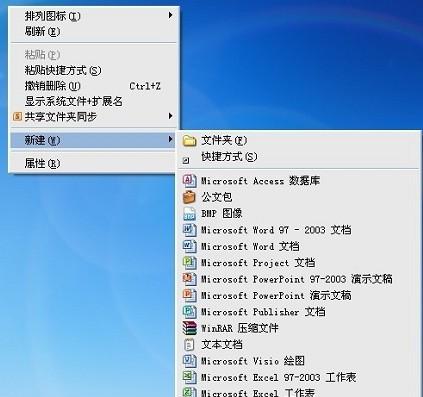Image resolution: width=423 pixels, height=397 pixels.
Task: Click the Microsoft Visio drawing icon
Action: pyautogui.click(x=189, y=361)
